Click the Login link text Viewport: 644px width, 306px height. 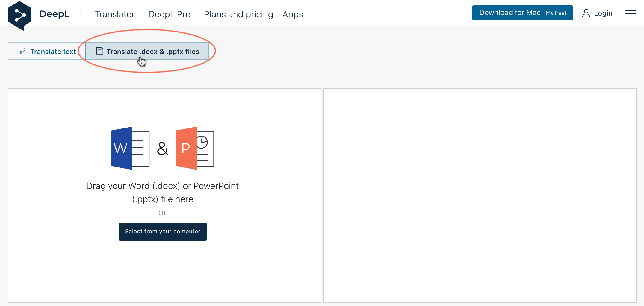tap(603, 13)
